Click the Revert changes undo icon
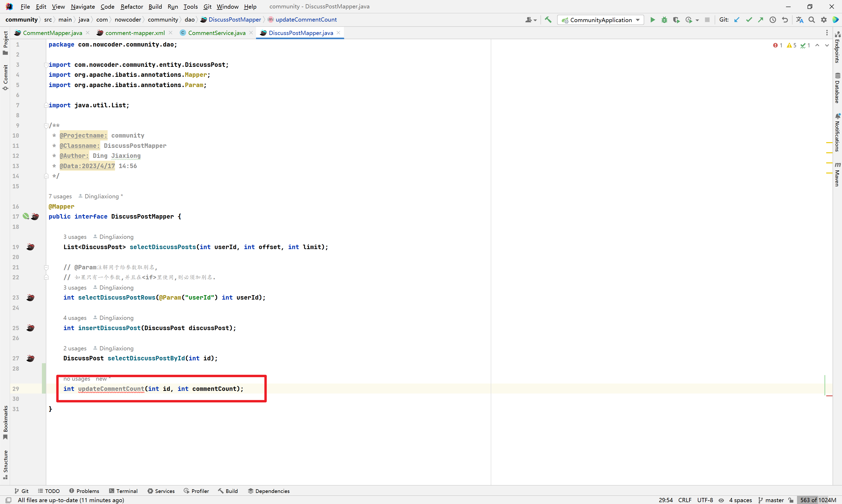 pos(785,20)
